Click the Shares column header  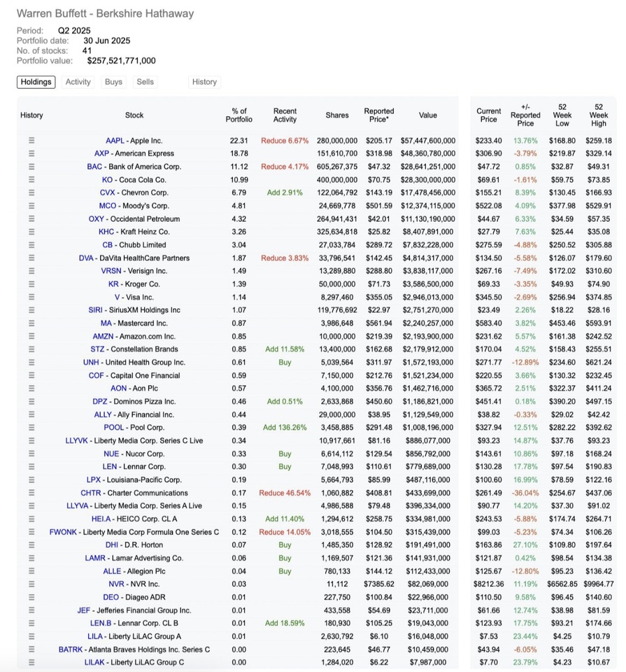(x=337, y=115)
